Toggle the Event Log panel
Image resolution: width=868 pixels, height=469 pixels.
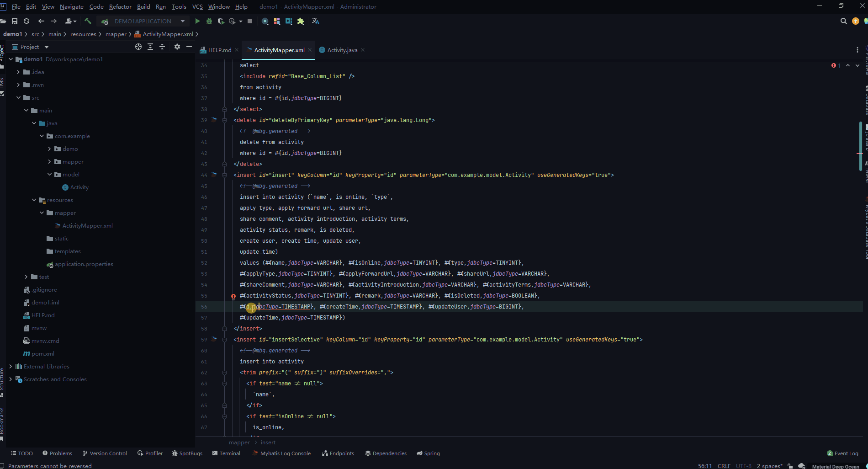(843, 453)
